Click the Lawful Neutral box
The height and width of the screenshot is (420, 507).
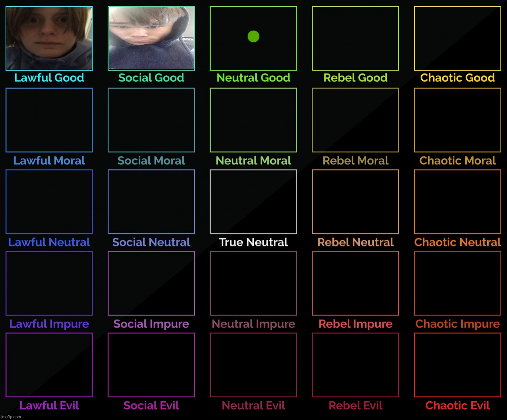click(49, 202)
